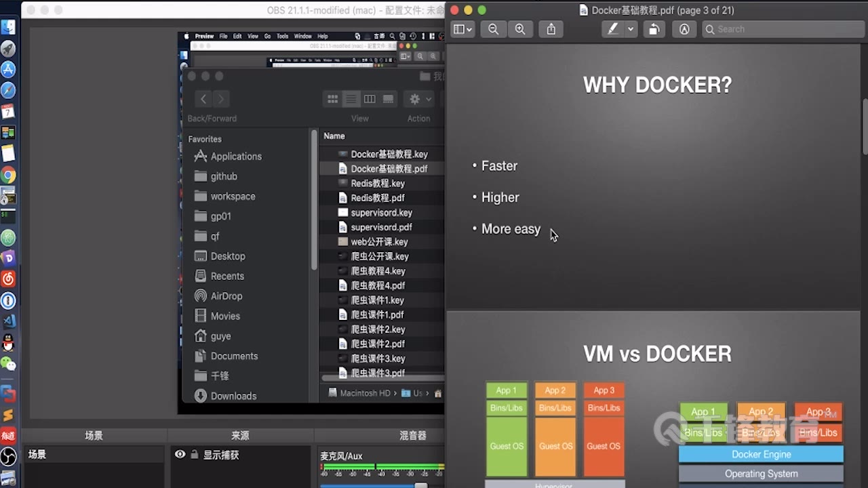868x488 pixels.
Task: Select the file supervisord.pdf
Action: [x=382, y=227]
